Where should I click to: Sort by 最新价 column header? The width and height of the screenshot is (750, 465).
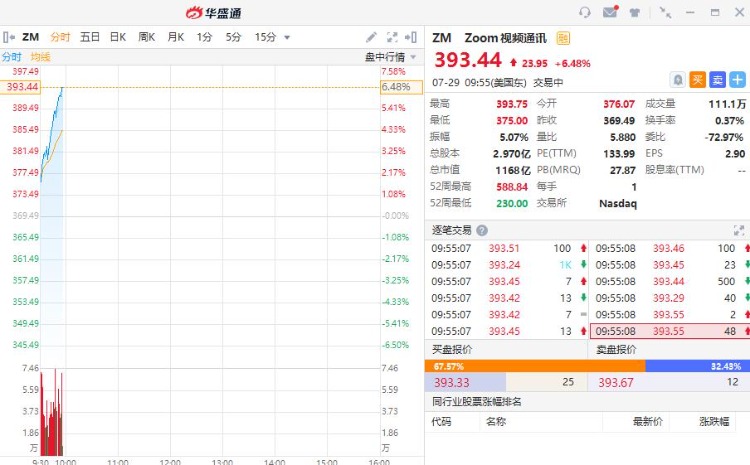tap(648, 421)
